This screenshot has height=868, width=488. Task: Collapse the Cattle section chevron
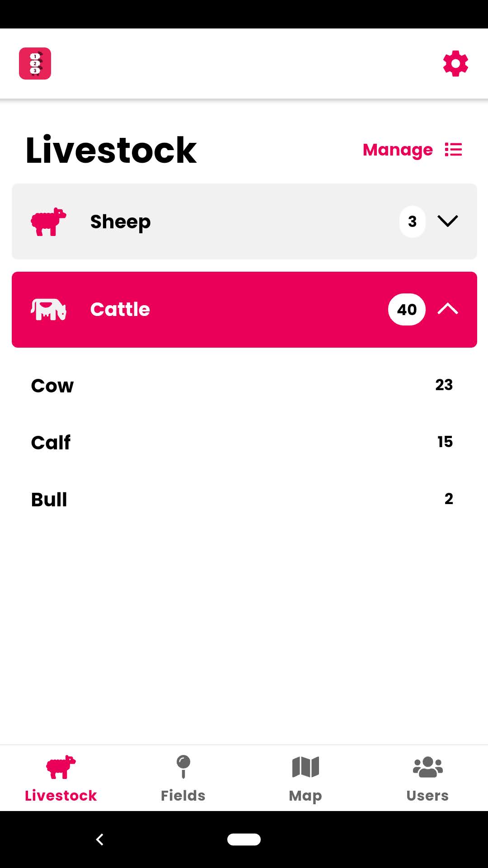(x=448, y=309)
